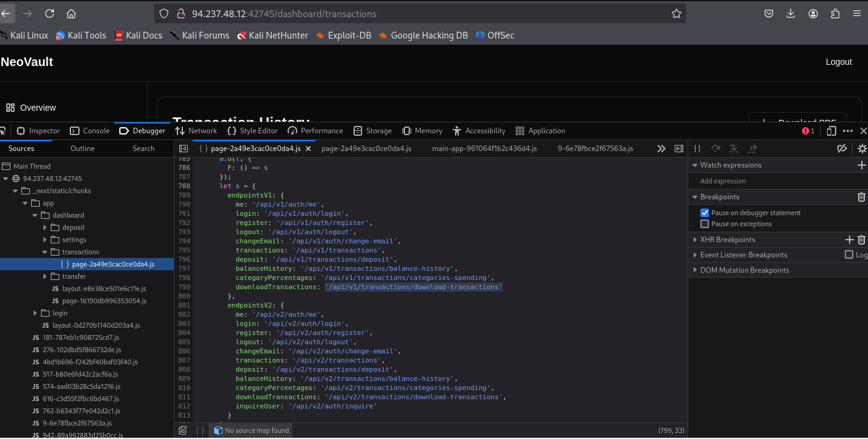
Task: Click the Logout link
Action: 839,62
